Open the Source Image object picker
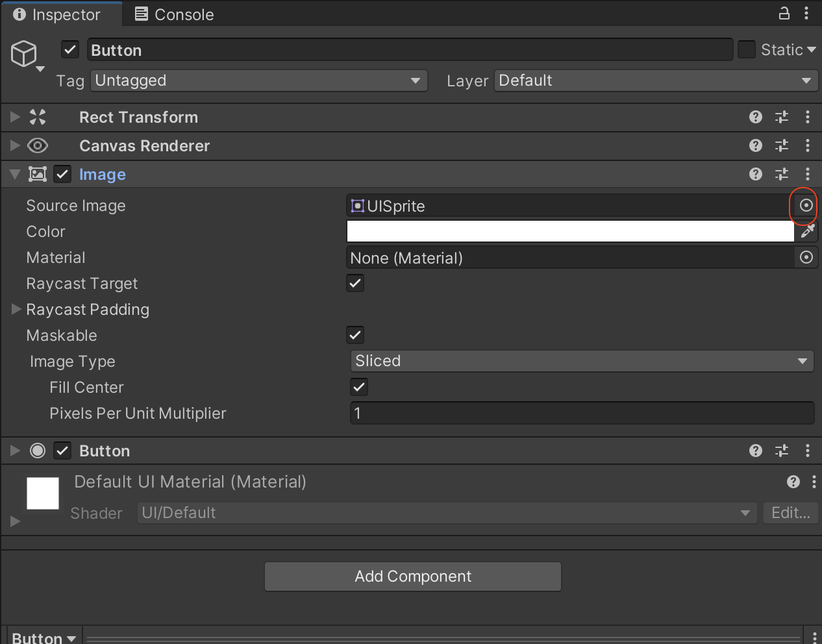Viewport: 822px width, 644px height. pyautogui.click(x=806, y=206)
